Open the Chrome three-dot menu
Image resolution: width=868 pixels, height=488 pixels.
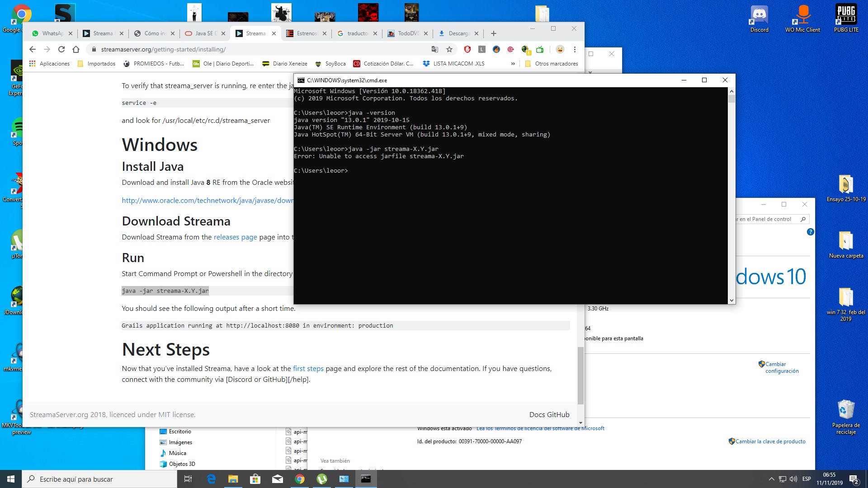575,49
